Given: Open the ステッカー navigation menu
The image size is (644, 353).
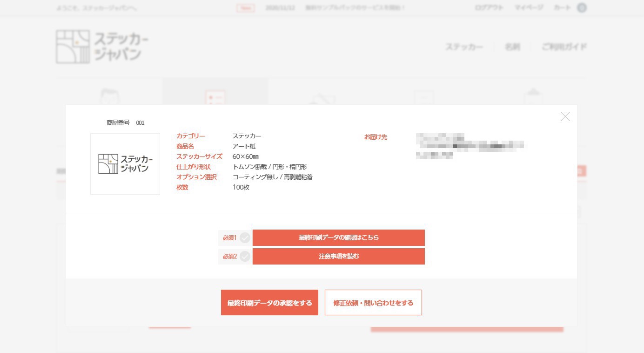Looking at the screenshot, I should (x=464, y=47).
